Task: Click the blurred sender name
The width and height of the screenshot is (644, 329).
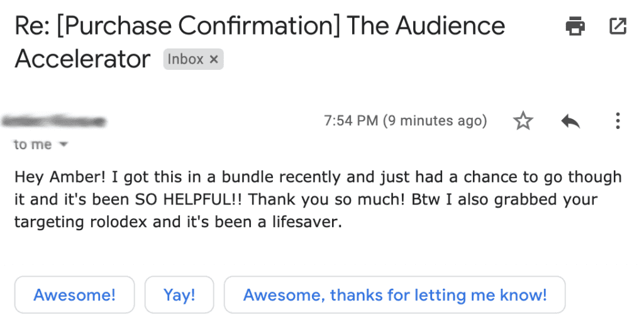Action: (54, 121)
